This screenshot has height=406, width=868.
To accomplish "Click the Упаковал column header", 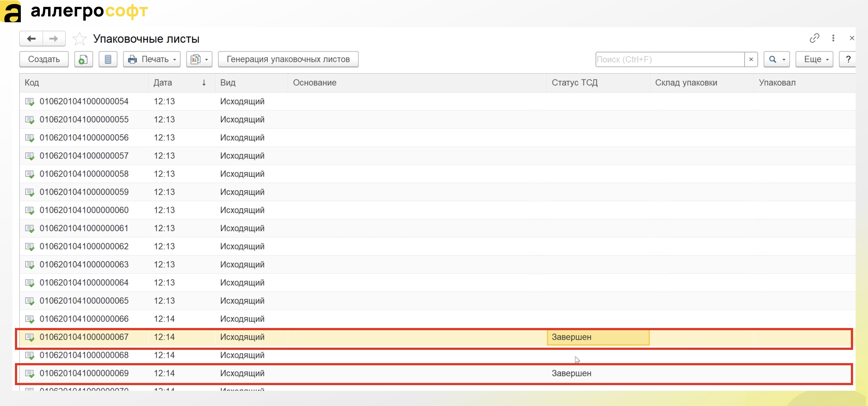I will [x=805, y=83].
